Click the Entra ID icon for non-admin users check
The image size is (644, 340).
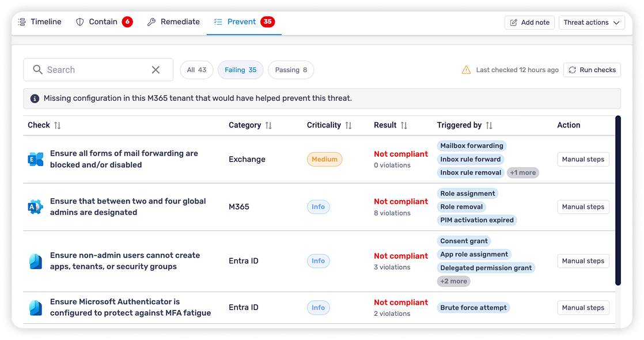click(36, 261)
